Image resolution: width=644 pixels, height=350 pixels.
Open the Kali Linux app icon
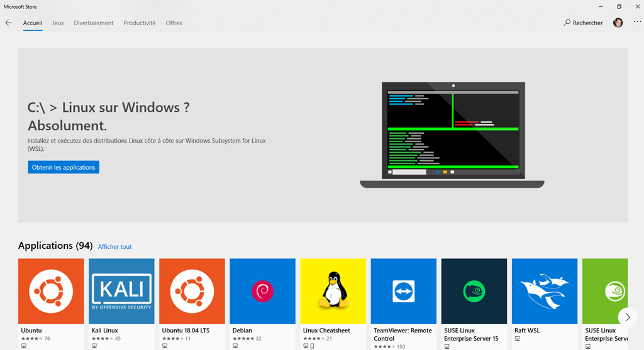pos(121,292)
